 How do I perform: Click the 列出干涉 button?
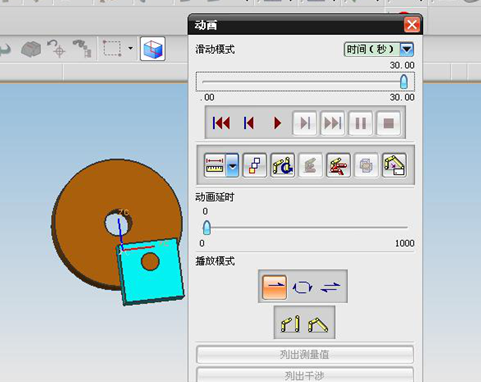(x=305, y=375)
